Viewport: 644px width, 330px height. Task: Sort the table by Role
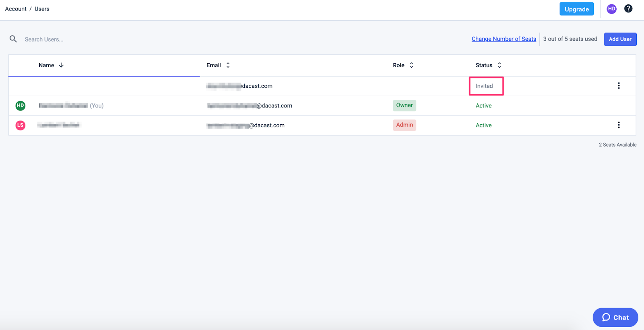click(x=411, y=65)
